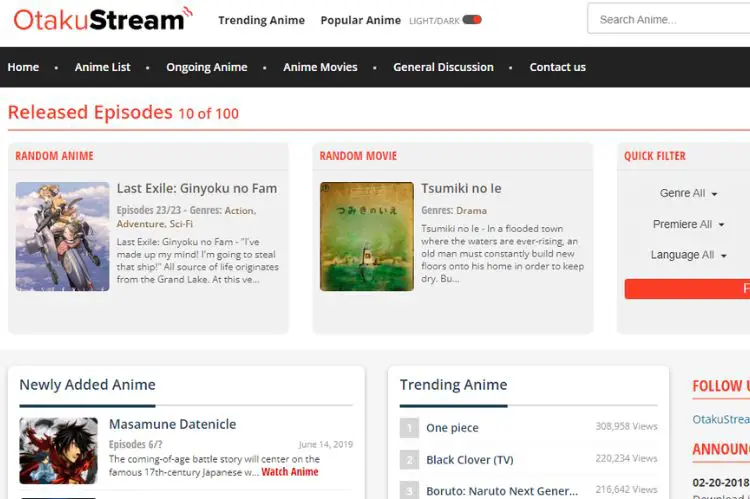Open General Discussion menu item
The image size is (750, 499).
(443, 67)
